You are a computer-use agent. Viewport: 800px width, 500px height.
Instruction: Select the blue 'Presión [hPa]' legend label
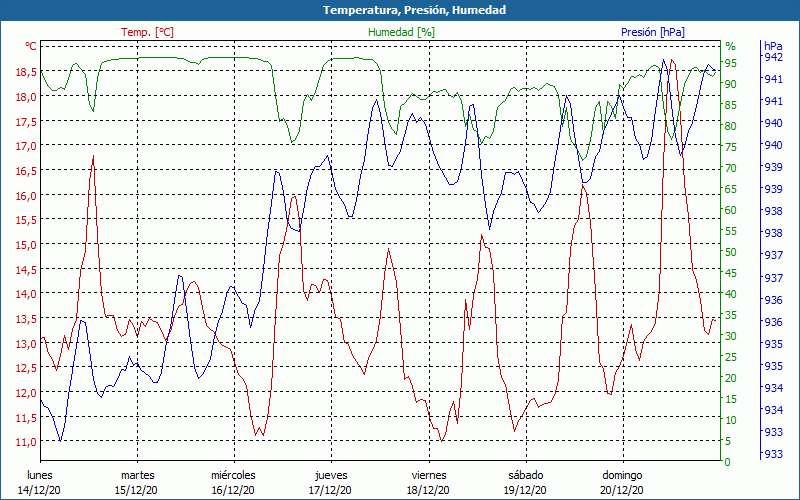[x=653, y=32]
